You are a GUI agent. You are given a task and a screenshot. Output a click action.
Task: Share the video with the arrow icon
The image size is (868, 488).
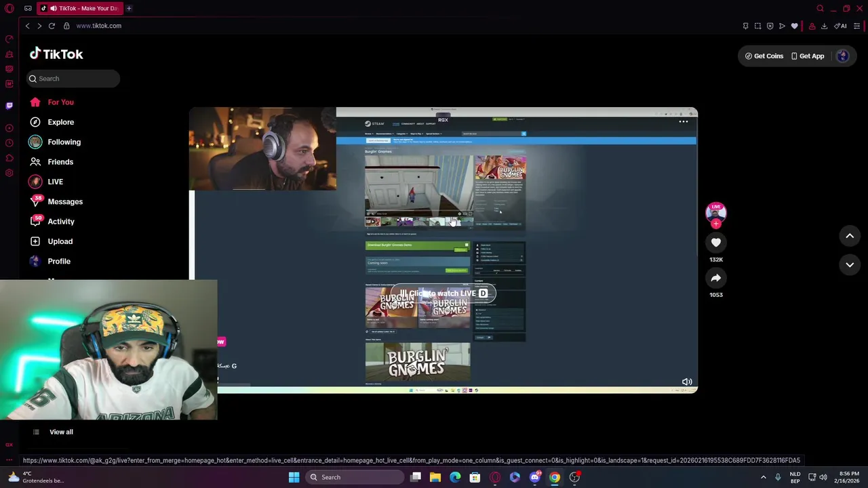coord(716,278)
